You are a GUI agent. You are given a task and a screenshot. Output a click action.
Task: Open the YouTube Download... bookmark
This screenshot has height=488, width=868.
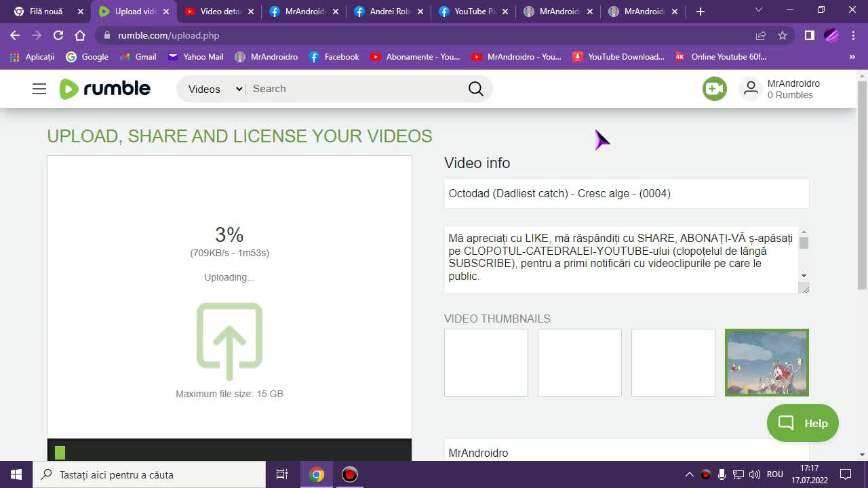(x=618, y=57)
